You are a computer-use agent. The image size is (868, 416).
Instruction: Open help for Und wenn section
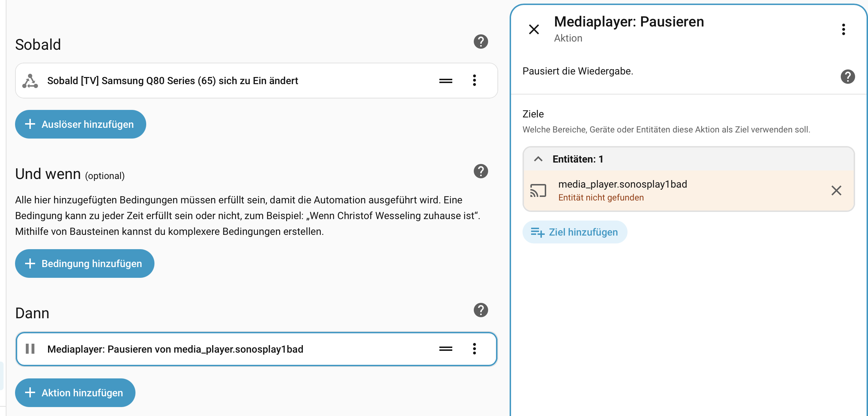(481, 171)
